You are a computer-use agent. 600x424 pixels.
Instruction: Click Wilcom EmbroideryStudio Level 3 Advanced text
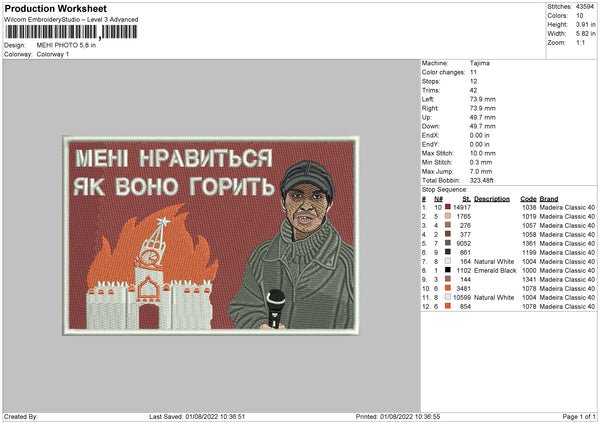click(71, 20)
